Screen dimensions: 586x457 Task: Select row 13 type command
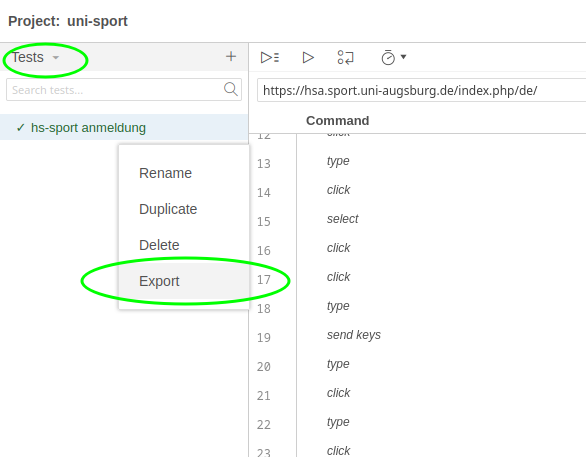pyautogui.click(x=417, y=161)
